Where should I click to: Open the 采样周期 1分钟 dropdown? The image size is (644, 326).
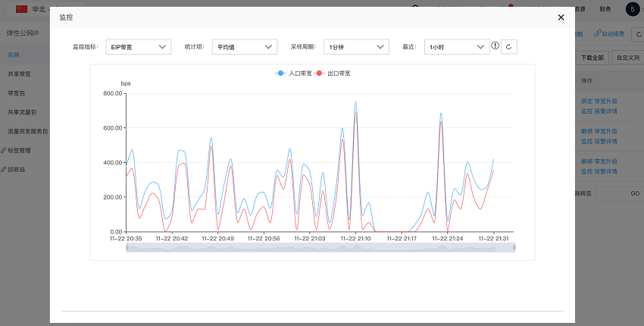pos(357,47)
